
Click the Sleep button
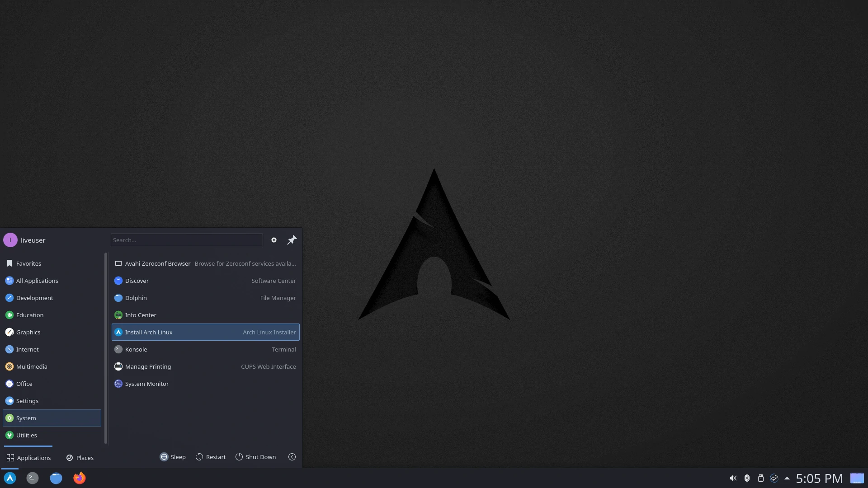pos(173,457)
